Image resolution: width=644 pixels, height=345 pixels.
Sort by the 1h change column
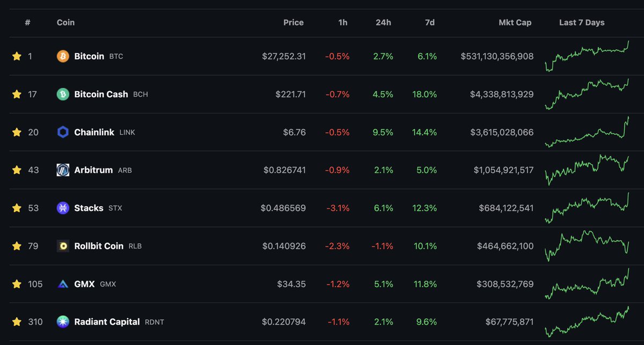343,23
